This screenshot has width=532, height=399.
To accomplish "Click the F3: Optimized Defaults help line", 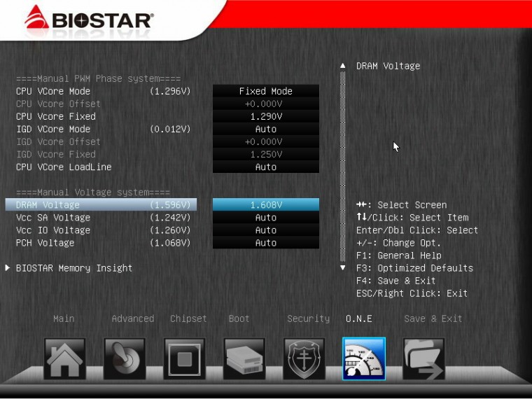I will coord(414,268).
